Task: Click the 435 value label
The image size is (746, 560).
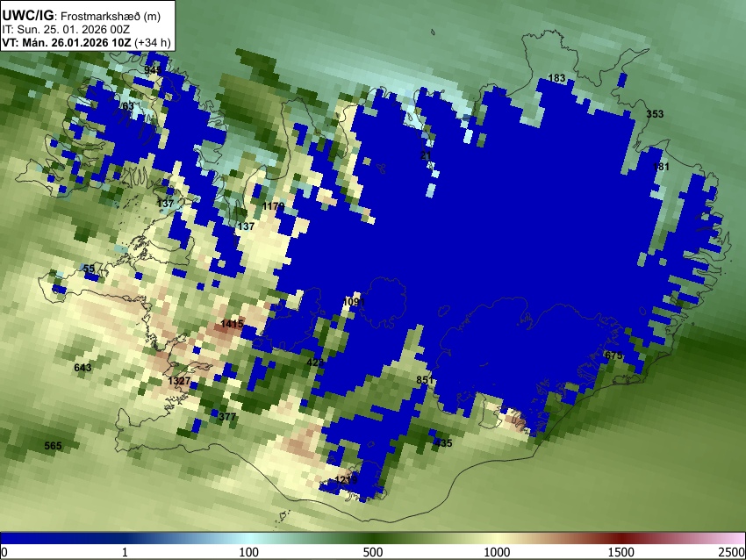Action: click(443, 443)
